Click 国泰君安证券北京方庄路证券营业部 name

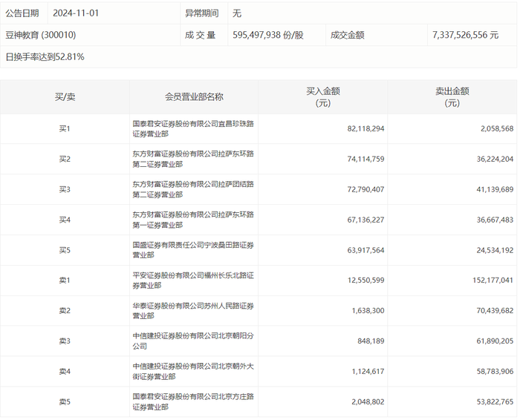point(193,402)
